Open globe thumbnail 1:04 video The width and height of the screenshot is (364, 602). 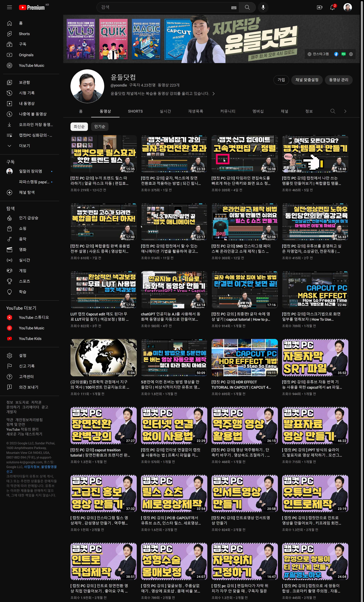(x=103, y=357)
